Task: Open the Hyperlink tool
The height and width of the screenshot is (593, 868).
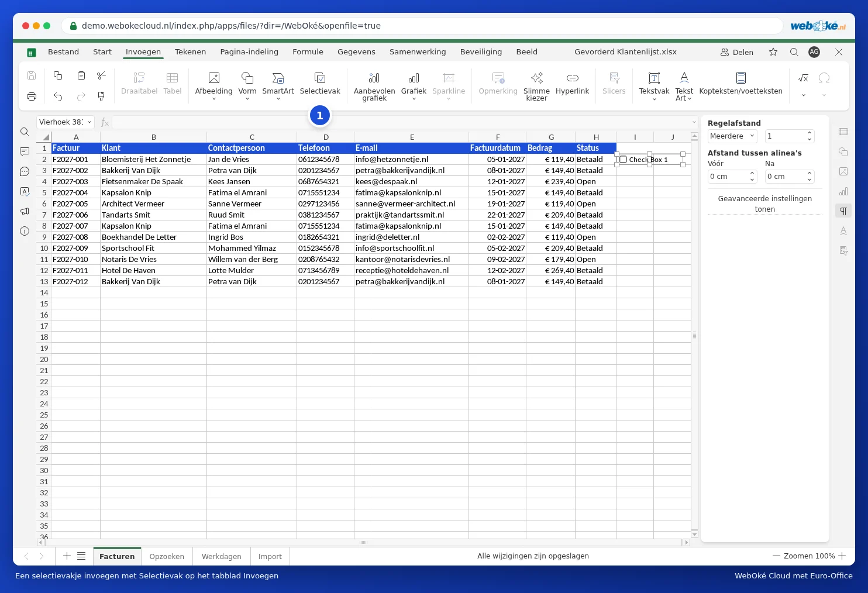Action: point(573,78)
